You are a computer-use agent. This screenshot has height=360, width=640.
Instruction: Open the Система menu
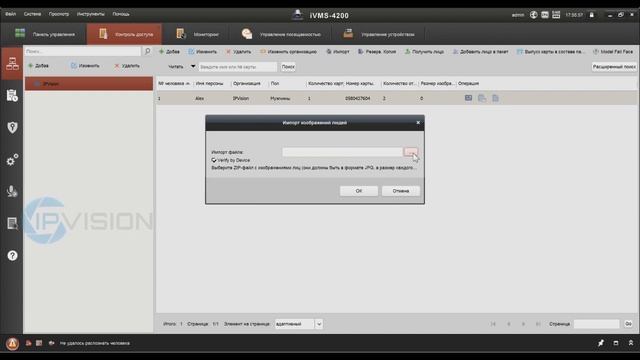click(x=32, y=14)
